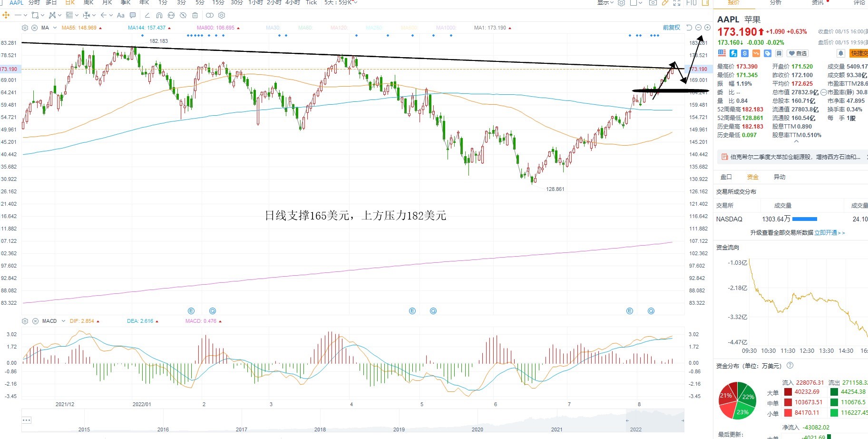Toggle 前复权 price adjustment
This screenshot has width=868, height=439.
point(672,28)
